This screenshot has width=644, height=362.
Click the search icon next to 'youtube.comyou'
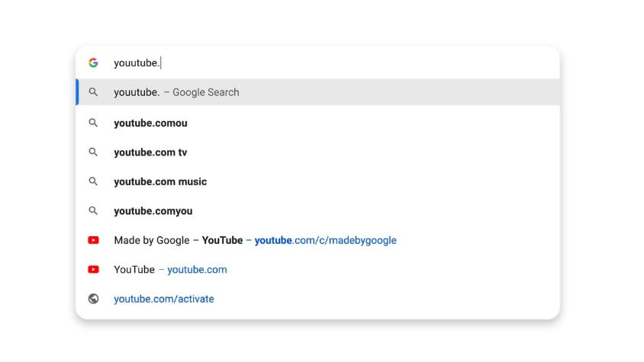93,211
